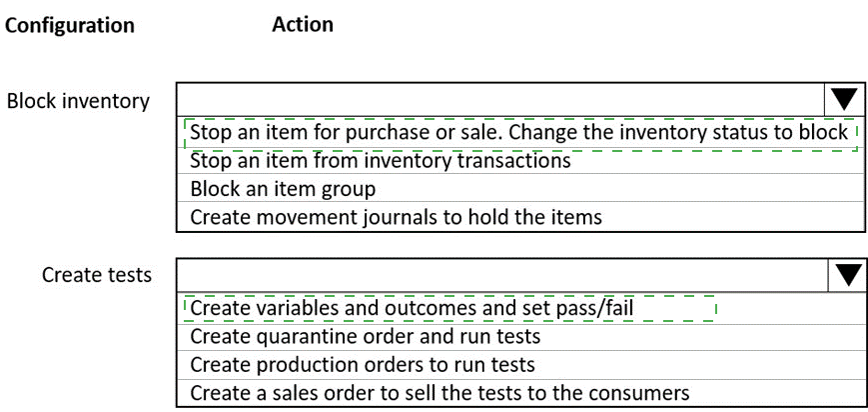The image size is (868, 412).
Task: Select 'Create production orders to run tests'
Action: (x=363, y=364)
